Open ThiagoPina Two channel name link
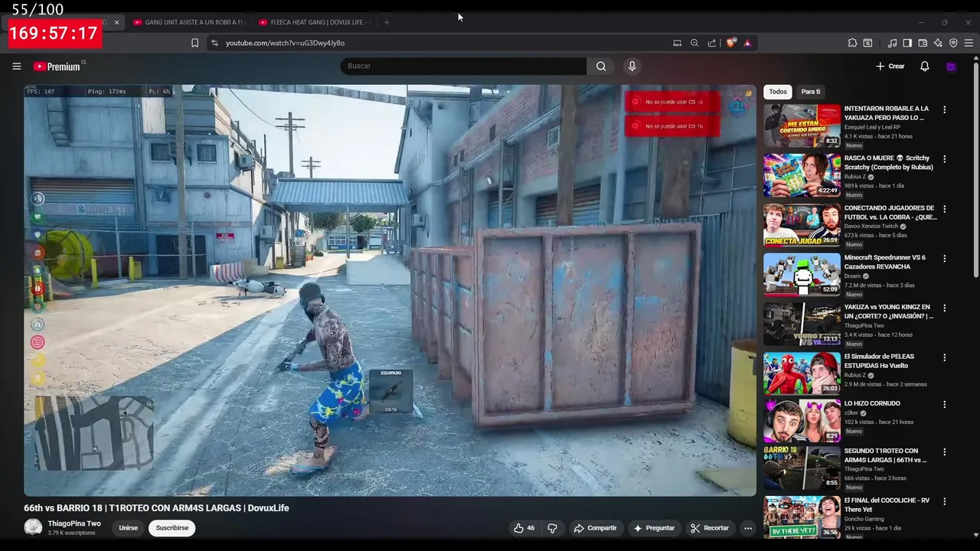Viewport: 980px width, 551px height. (74, 523)
